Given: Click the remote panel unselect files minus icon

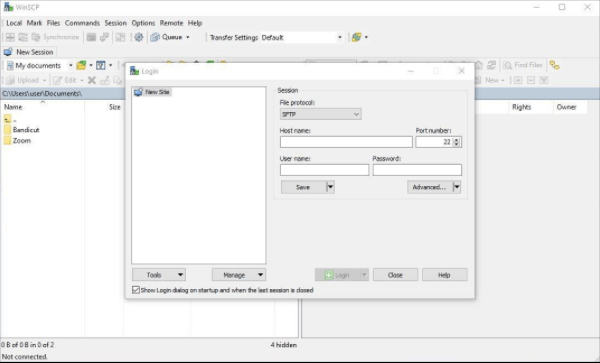Looking at the screenshot, I should click(x=531, y=80).
